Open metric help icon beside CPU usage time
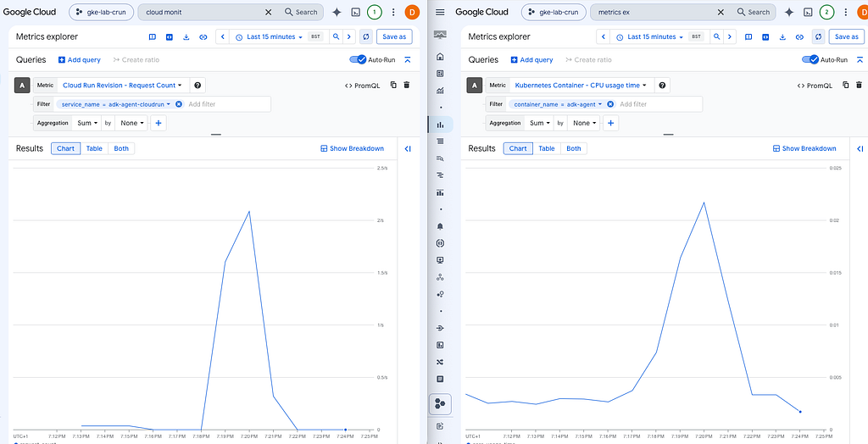Viewport: 868px width, 444px height. coord(662,86)
